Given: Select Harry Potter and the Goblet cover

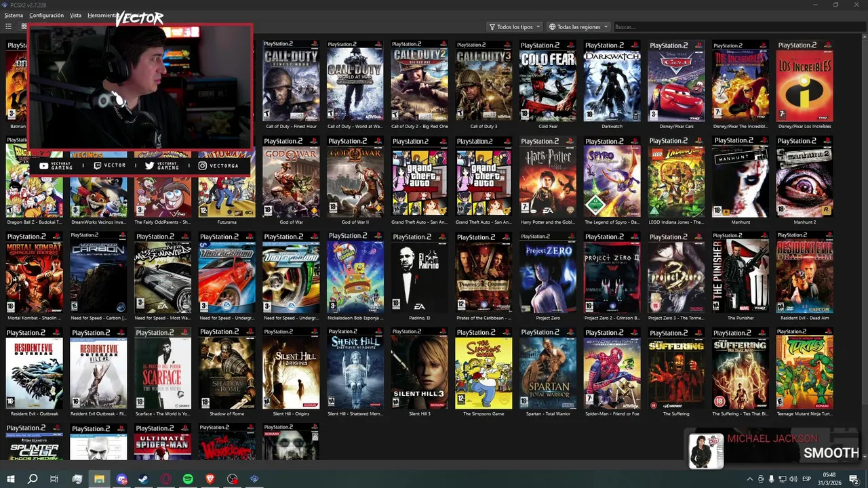Looking at the screenshot, I should pyautogui.click(x=548, y=177).
